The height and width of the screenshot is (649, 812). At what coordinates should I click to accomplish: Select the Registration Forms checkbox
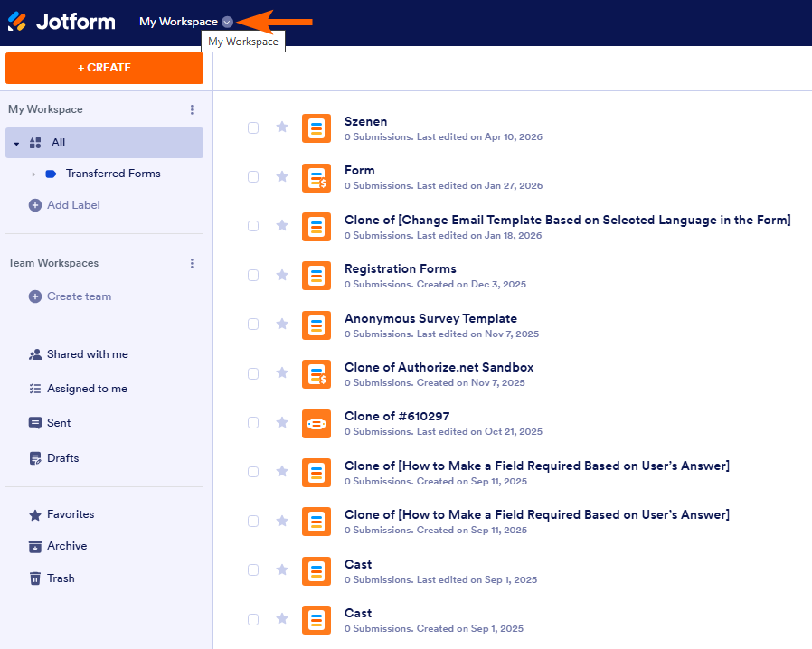[x=253, y=276]
